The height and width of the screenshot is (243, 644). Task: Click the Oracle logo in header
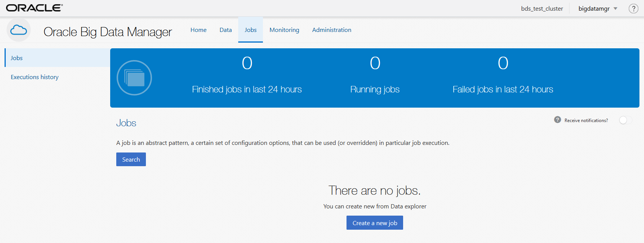click(x=34, y=8)
